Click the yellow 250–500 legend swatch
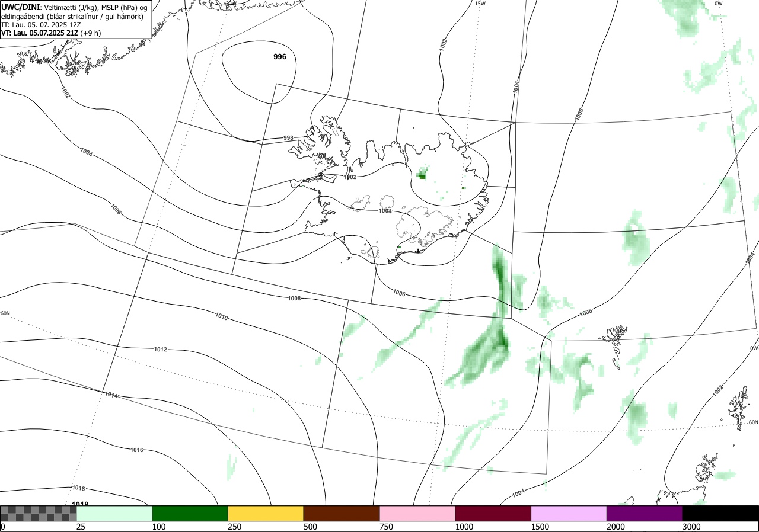 tap(266, 513)
